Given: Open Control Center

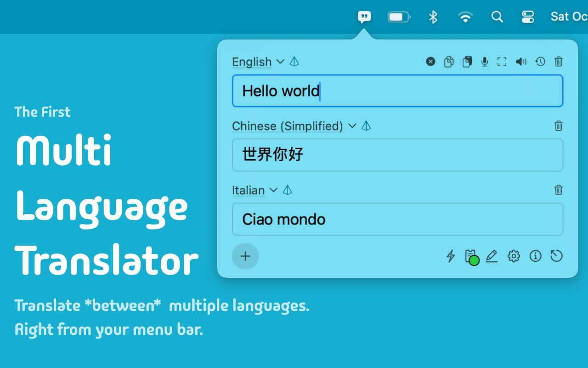Looking at the screenshot, I should (528, 17).
